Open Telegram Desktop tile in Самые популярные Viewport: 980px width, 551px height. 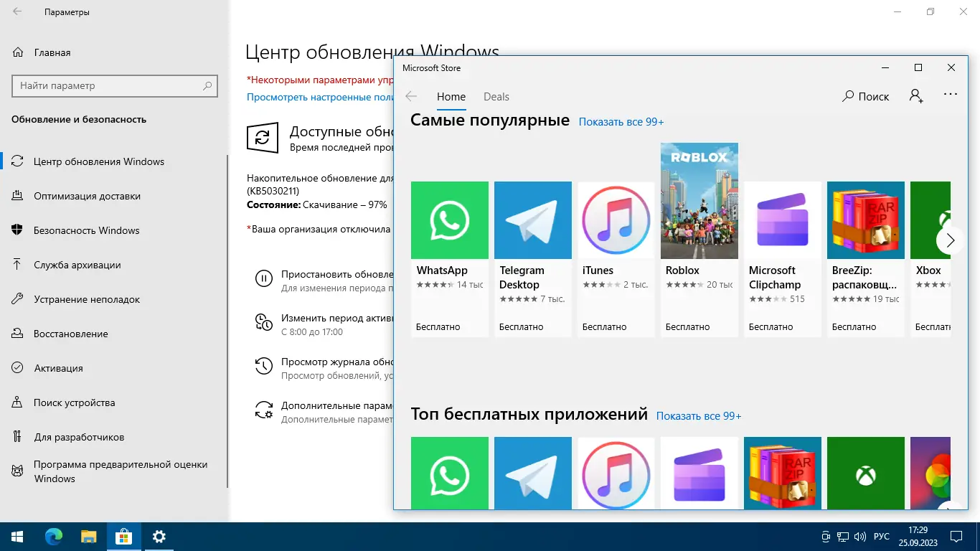(533, 259)
